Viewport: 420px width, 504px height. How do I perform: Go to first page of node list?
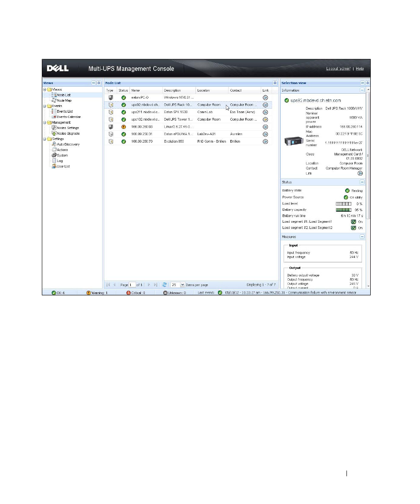(x=108, y=285)
